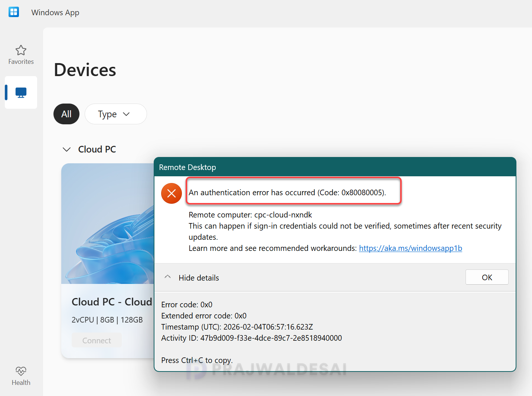Click the Extended error code line
Image resolution: width=532 pixels, height=396 pixels.
click(x=204, y=316)
